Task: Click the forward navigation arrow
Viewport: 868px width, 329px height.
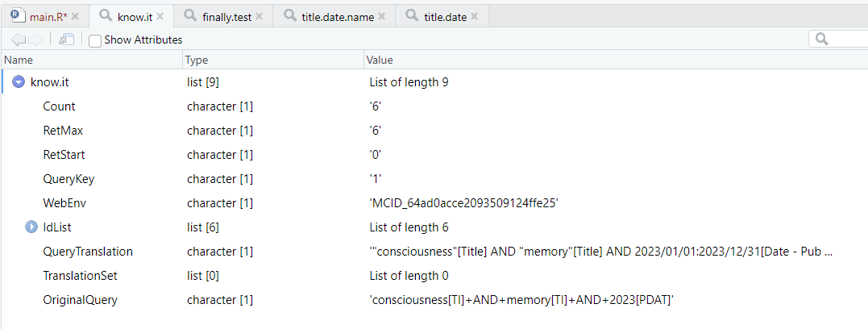Action: pos(36,40)
